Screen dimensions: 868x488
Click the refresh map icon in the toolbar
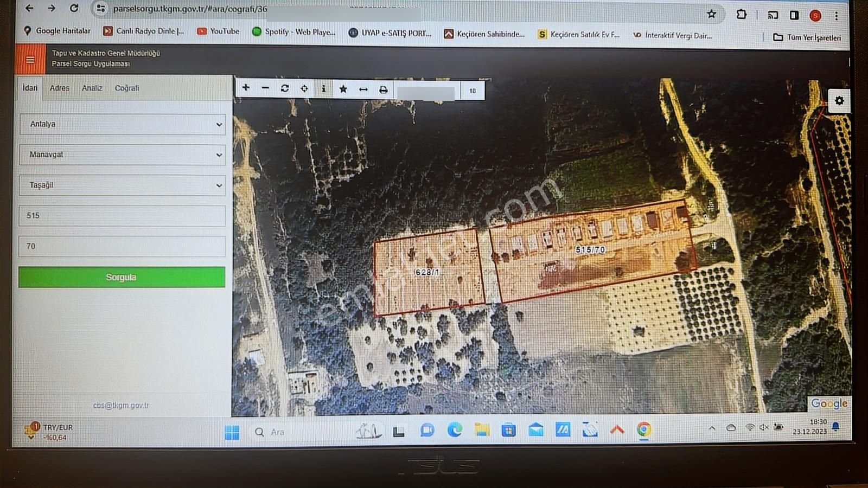285,88
